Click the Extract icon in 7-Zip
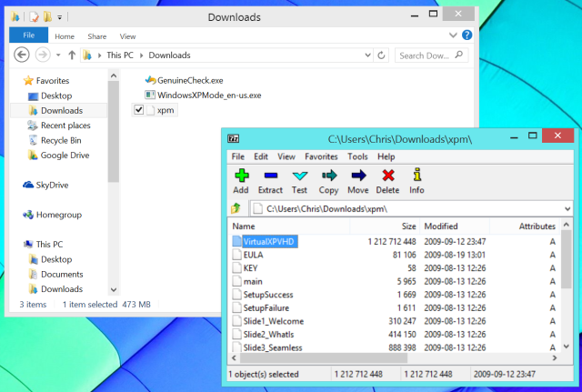The height and width of the screenshot is (392, 582). (x=270, y=181)
